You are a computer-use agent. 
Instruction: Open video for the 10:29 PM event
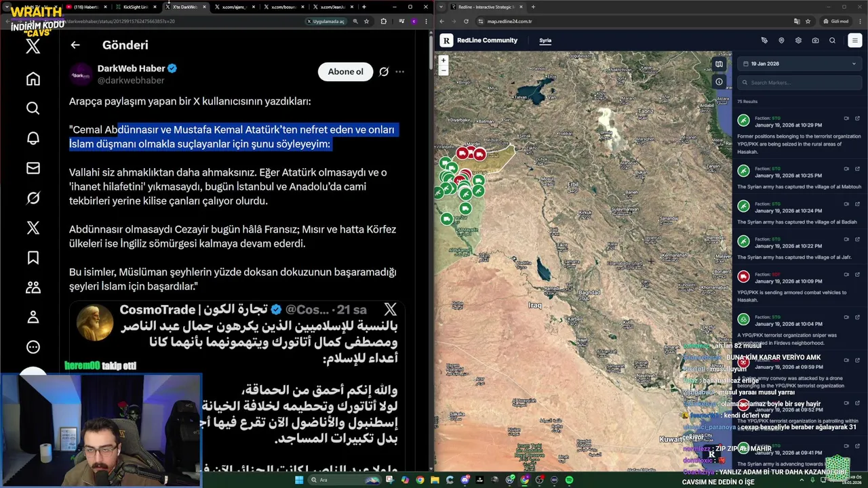click(x=846, y=119)
